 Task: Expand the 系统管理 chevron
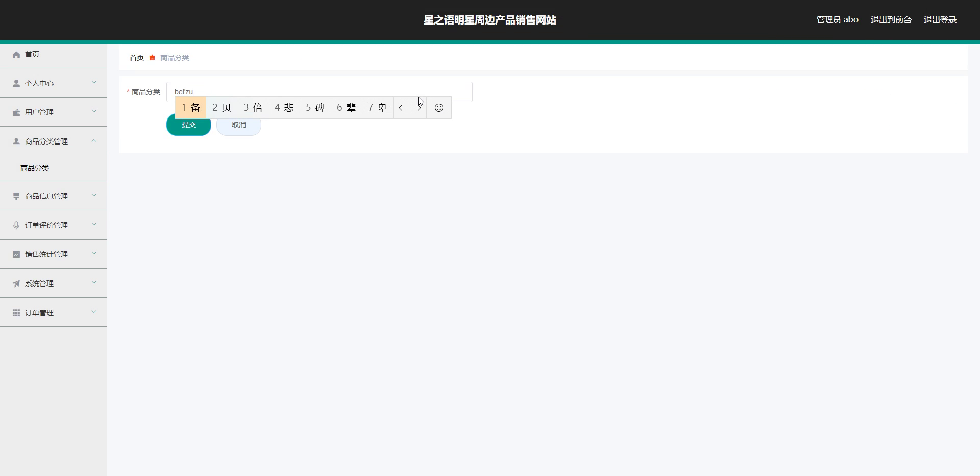94,282
